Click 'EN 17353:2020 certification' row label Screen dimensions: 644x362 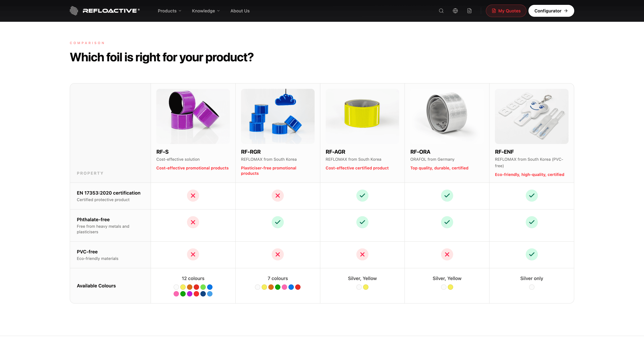coord(109,193)
